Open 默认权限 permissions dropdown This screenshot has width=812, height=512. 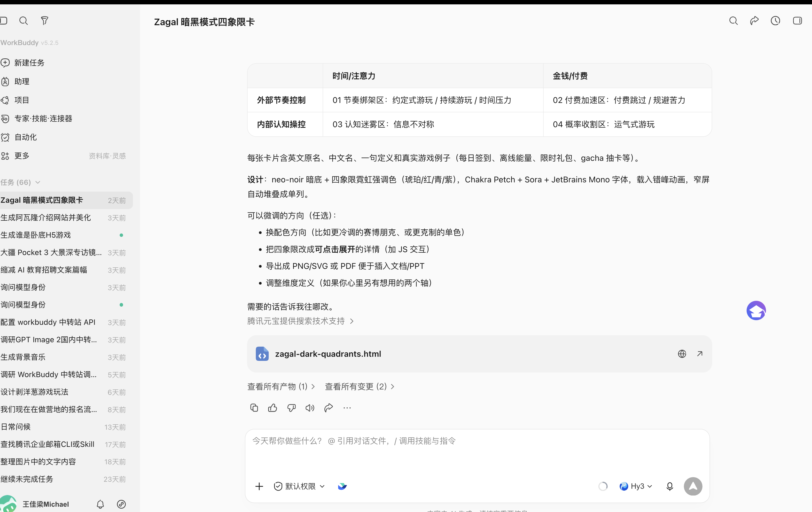pos(299,486)
